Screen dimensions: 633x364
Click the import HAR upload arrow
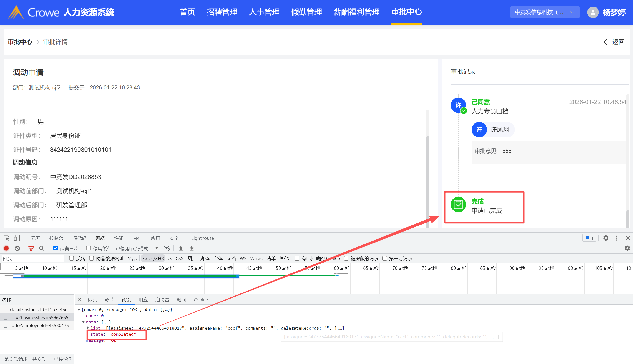[181, 248]
